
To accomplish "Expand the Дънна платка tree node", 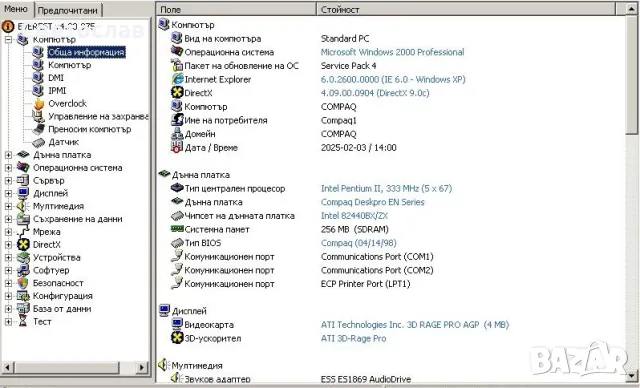I will (8, 155).
